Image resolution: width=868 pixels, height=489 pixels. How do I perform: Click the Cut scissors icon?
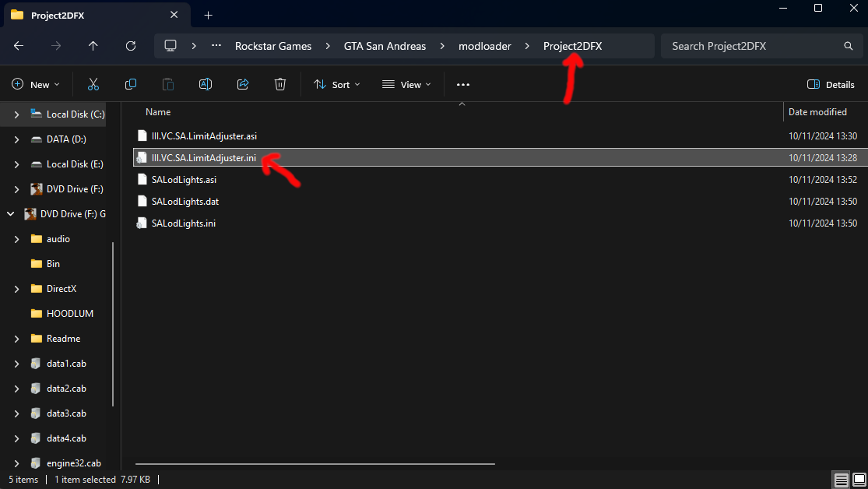(93, 84)
